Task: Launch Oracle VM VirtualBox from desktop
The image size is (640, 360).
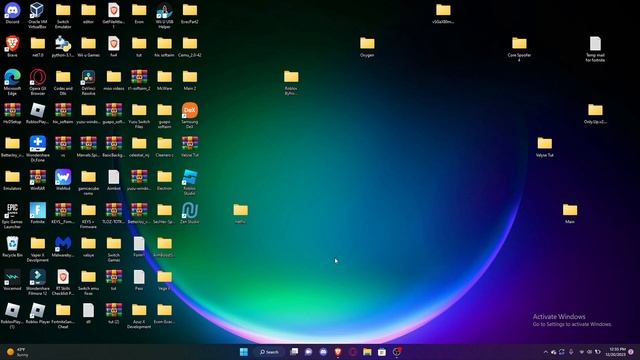Action: point(38,16)
